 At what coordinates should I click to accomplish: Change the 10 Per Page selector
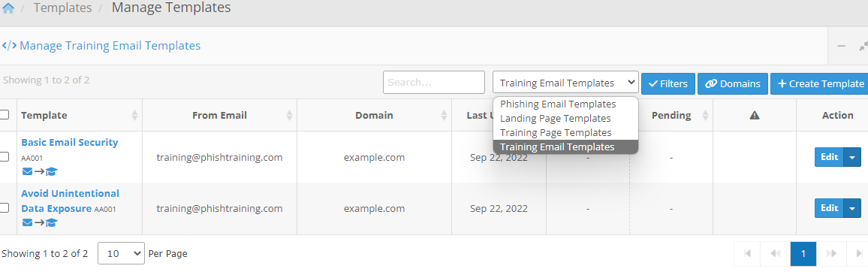pos(121,254)
